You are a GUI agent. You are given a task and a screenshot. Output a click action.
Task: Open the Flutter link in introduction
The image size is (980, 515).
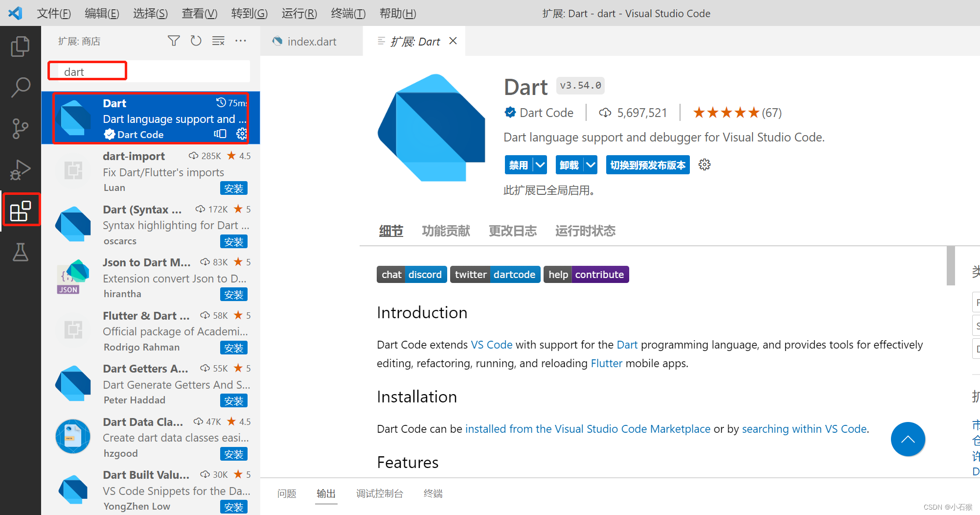[x=607, y=363]
